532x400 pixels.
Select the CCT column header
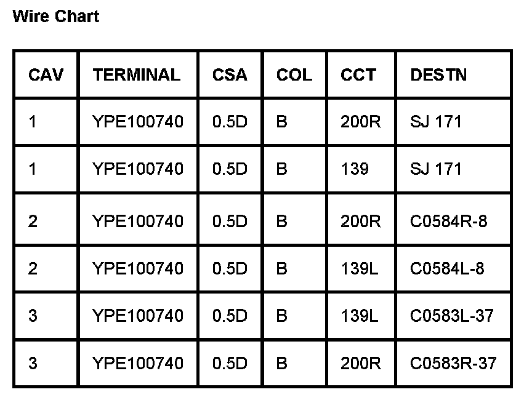coord(358,74)
